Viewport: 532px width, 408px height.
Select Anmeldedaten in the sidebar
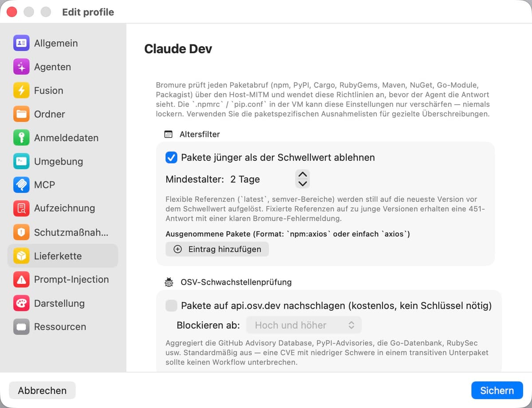(x=63, y=138)
